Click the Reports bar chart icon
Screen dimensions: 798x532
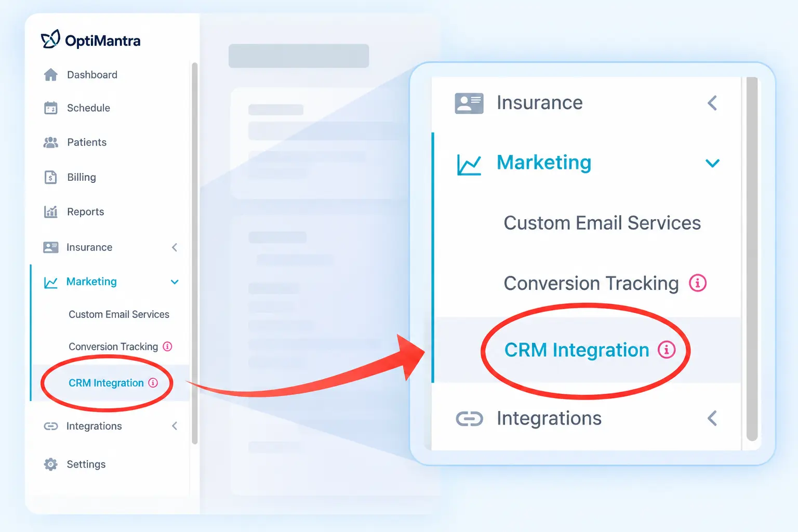pos(51,211)
